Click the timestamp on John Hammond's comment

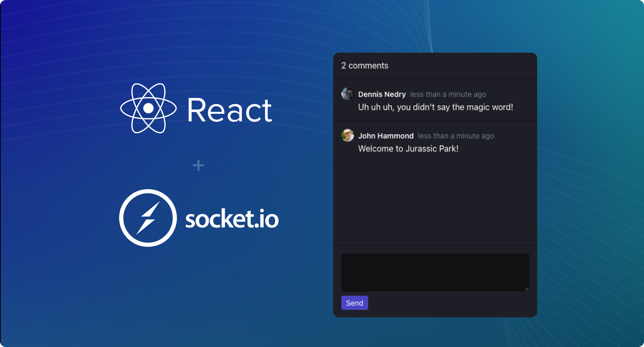(x=456, y=136)
